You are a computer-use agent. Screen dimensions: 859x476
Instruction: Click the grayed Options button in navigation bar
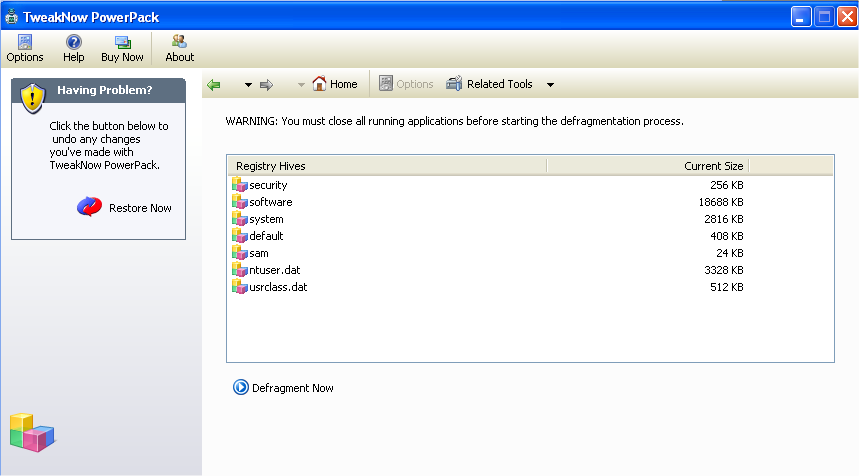tap(406, 84)
